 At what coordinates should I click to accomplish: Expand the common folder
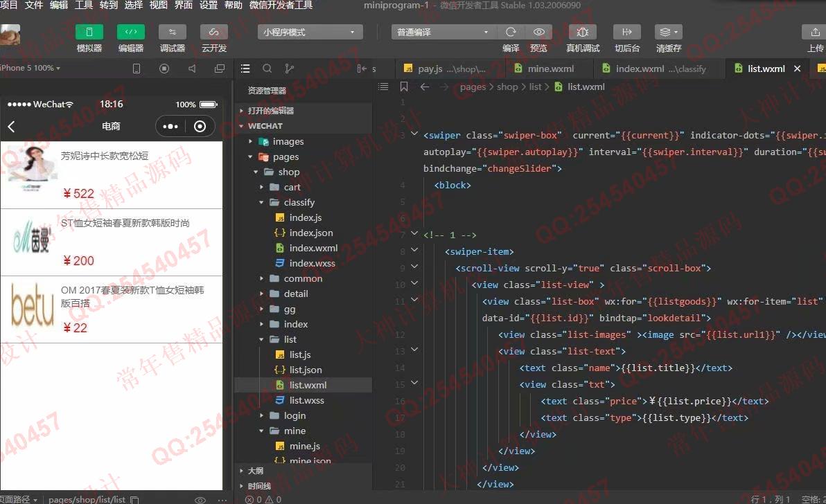[x=304, y=278]
